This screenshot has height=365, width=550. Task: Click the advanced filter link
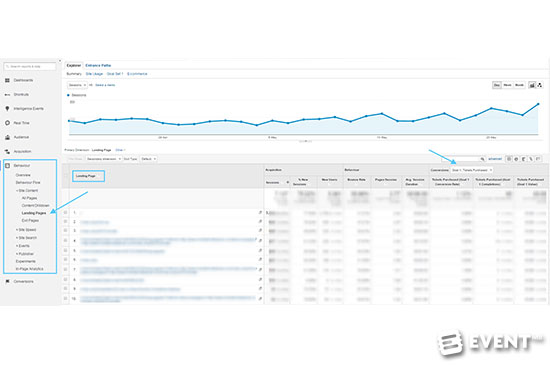(x=495, y=159)
